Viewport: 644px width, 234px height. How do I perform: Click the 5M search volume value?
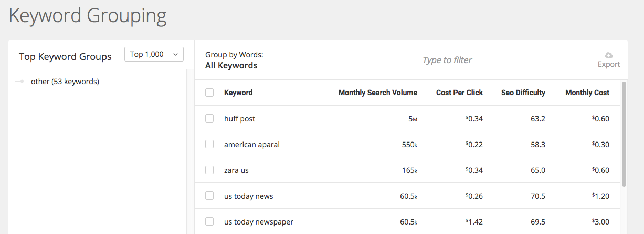pos(413,119)
